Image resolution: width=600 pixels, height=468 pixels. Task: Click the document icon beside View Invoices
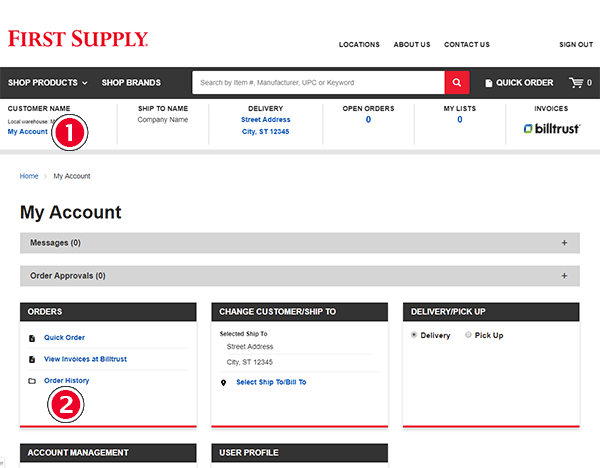tap(31, 359)
